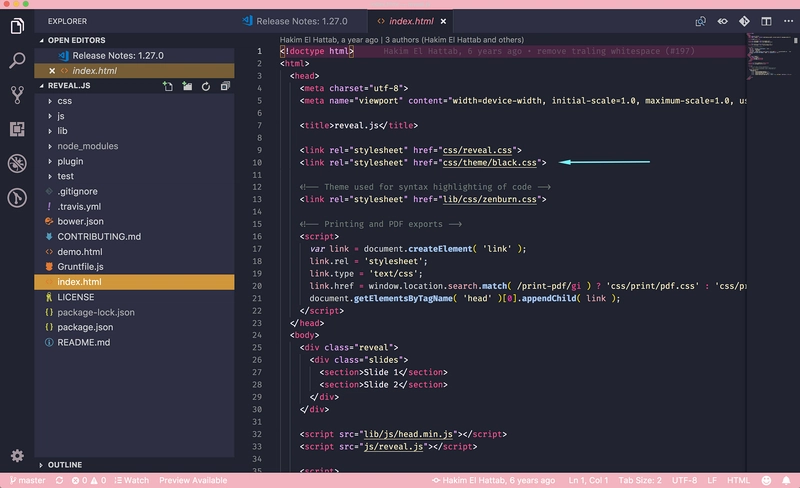The width and height of the screenshot is (800, 488).
Task: Click the open changes icon in editor toolbar
Action: click(x=701, y=21)
